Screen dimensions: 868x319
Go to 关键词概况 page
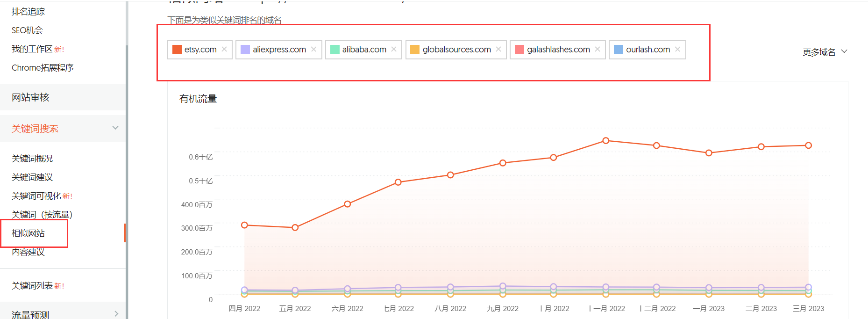click(x=32, y=159)
